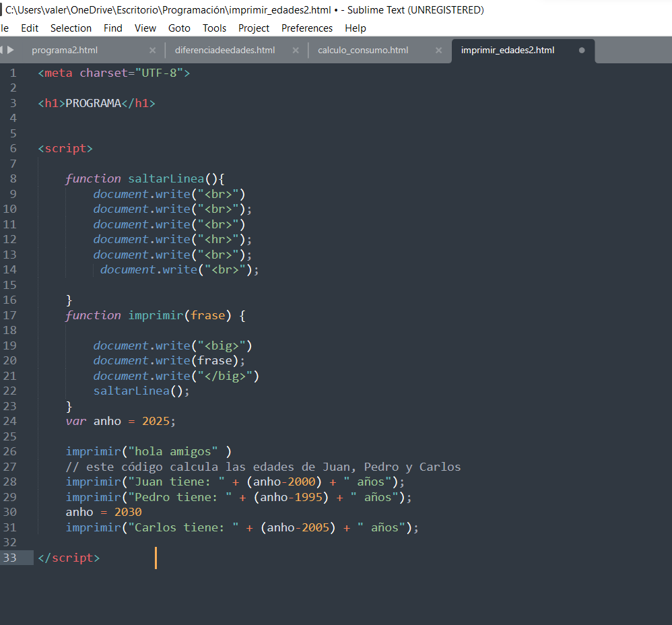Click the value 2025 on line 24
Screen dimensions: 672x625
(x=156, y=422)
